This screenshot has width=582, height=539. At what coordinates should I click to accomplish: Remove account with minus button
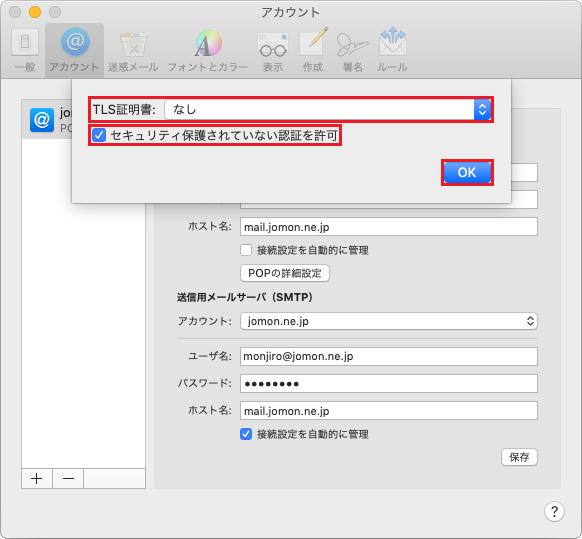point(68,478)
